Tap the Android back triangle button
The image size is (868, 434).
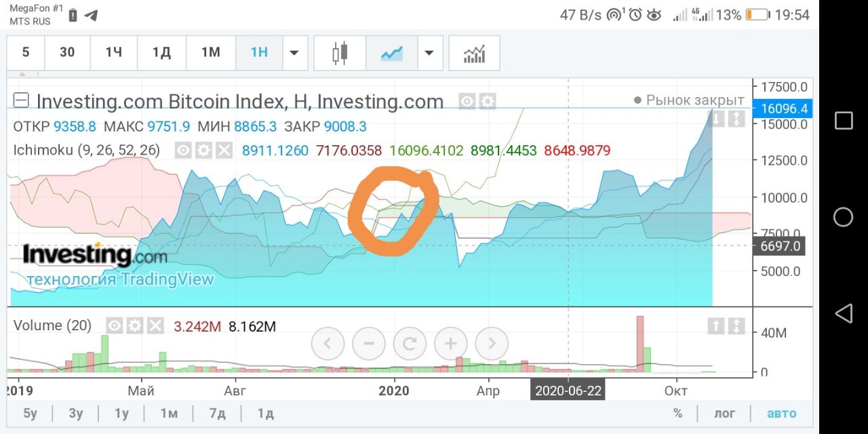[x=843, y=313]
